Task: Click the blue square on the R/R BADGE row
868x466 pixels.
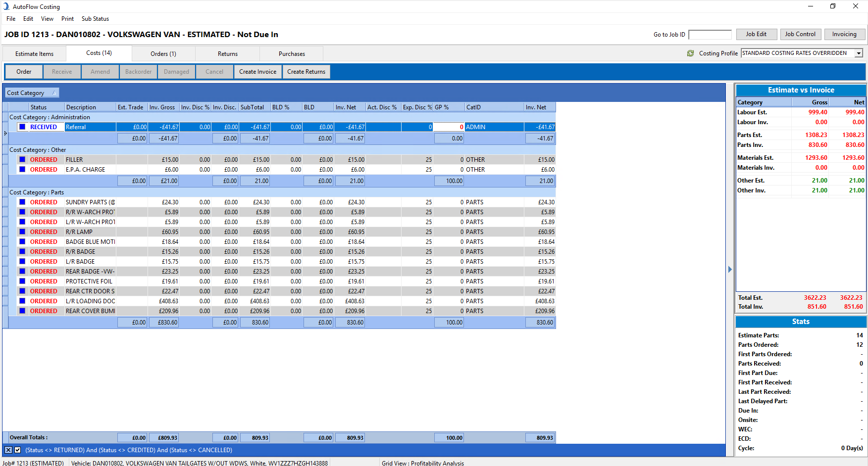Action: coord(22,252)
